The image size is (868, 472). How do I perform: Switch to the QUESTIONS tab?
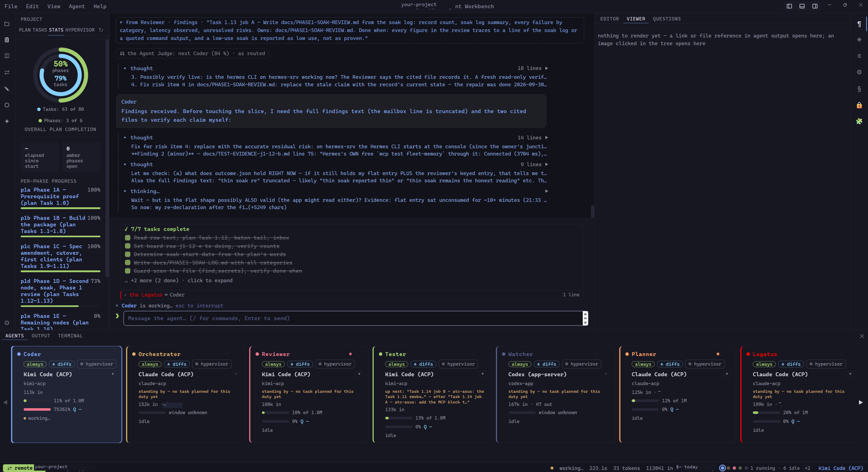click(666, 19)
